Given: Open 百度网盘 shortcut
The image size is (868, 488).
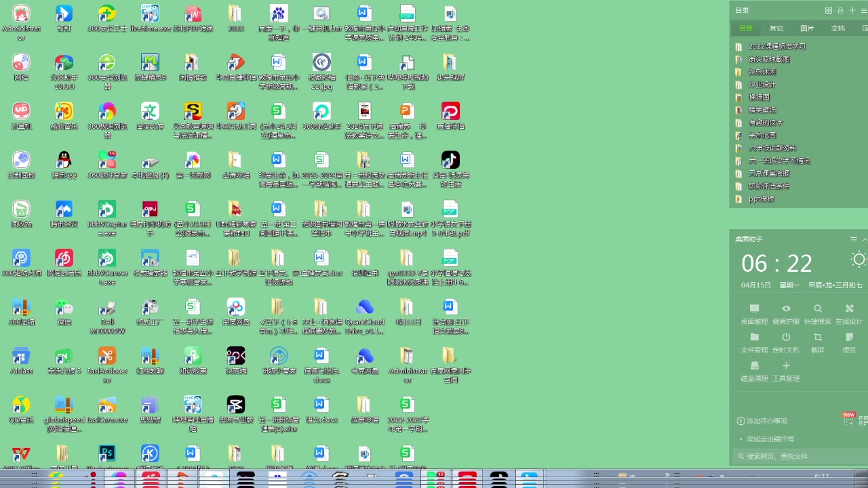Looking at the screenshot, I should coord(235,311).
